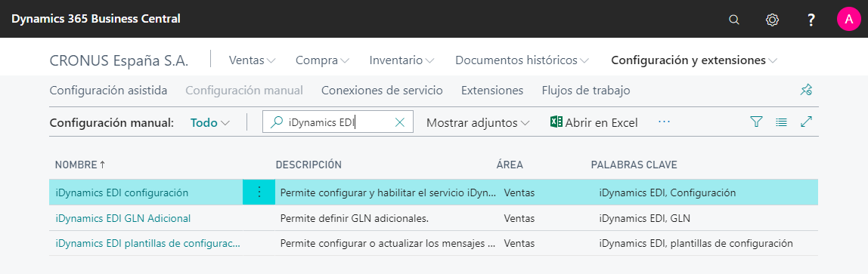This screenshot has width=868, height=274.
Task: Click Ventas area cell in configuración row
Action: tap(519, 192)
